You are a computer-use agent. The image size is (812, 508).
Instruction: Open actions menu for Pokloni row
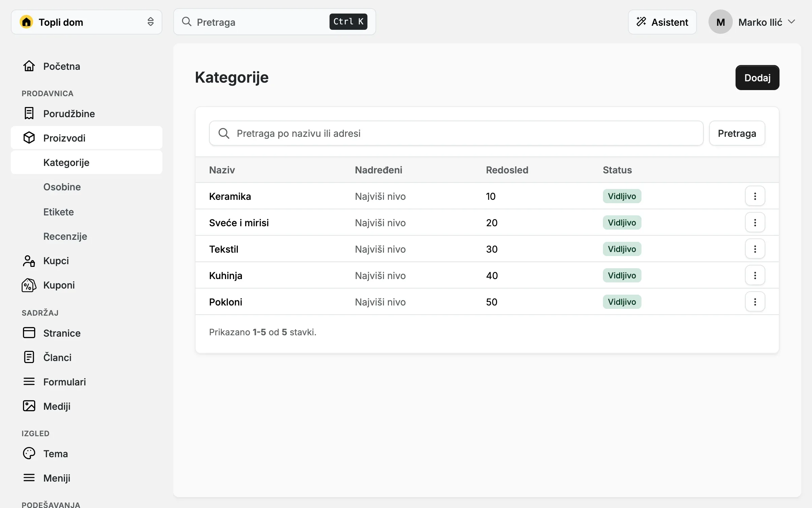click(x=755, y=302)
